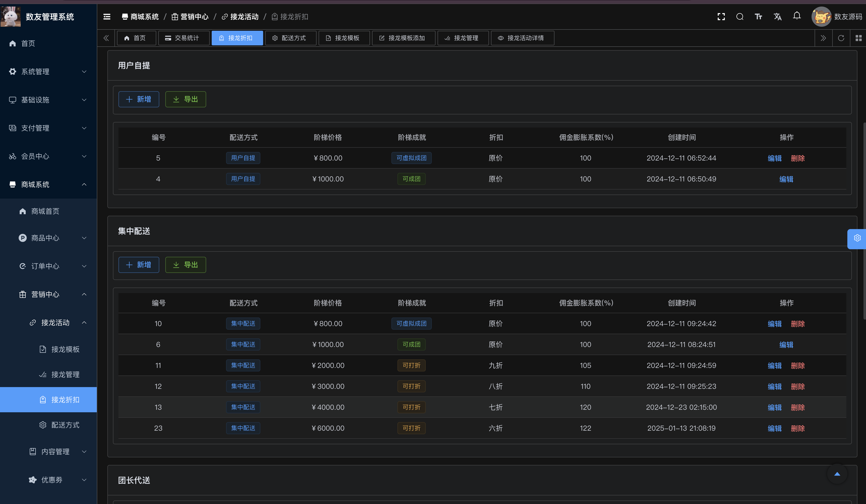The width and height of the screenshot is (866, 504).
Task: Open 商城首页 in the sidebar
Action: click(x=45, y=211)
